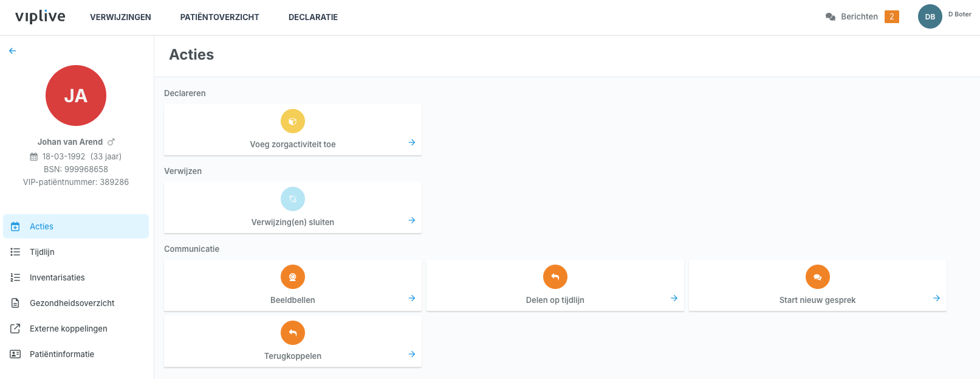The width and height of the screenshot is (980, 379).
Task: Start Beeldbellen video call
Action: coord(293,285)
